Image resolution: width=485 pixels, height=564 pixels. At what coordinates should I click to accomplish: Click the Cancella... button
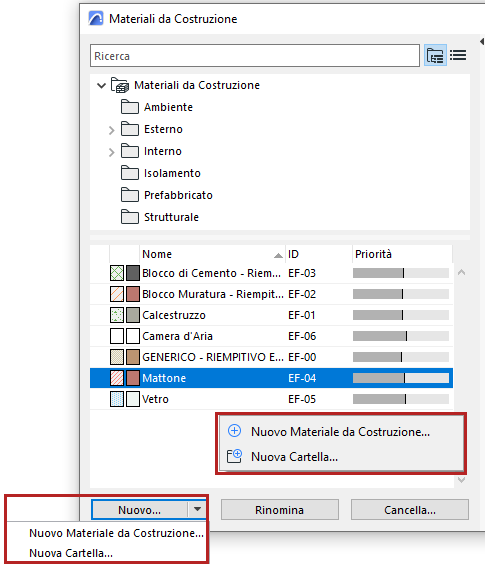click(x=410, y=510)
